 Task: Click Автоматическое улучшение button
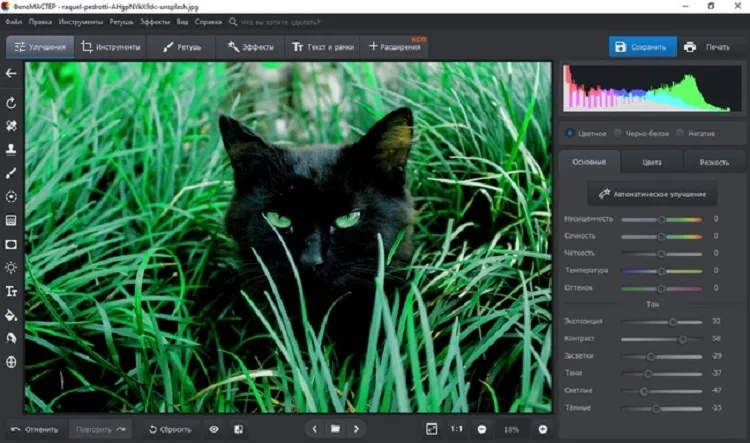tap(652, 194)
